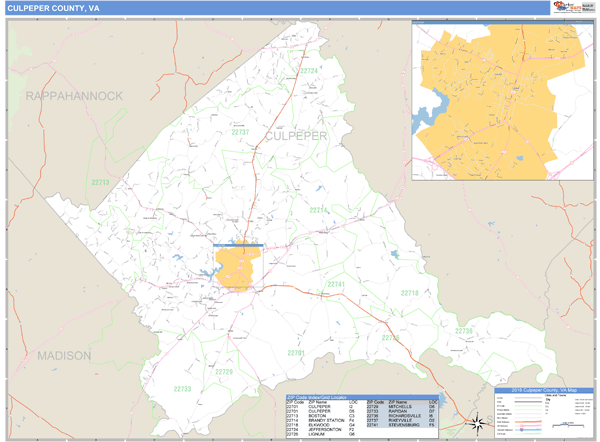Select the LIGNUM row in ZIP index
The image size is (600, 442).
322,434
